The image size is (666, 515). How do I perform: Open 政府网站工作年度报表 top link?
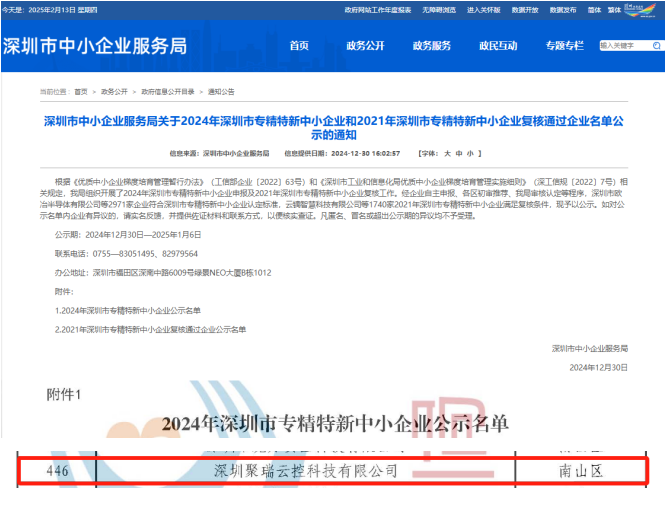(378, 10)
